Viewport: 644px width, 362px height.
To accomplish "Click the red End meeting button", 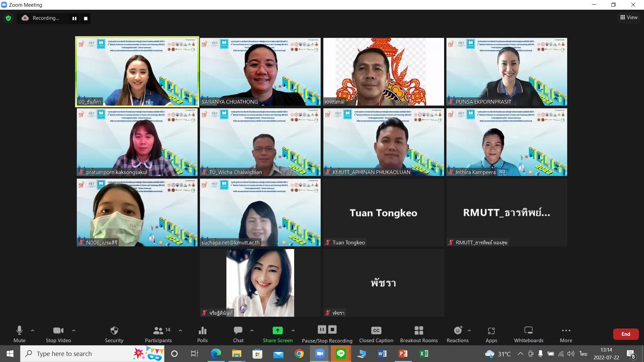I will click(626, 334).
